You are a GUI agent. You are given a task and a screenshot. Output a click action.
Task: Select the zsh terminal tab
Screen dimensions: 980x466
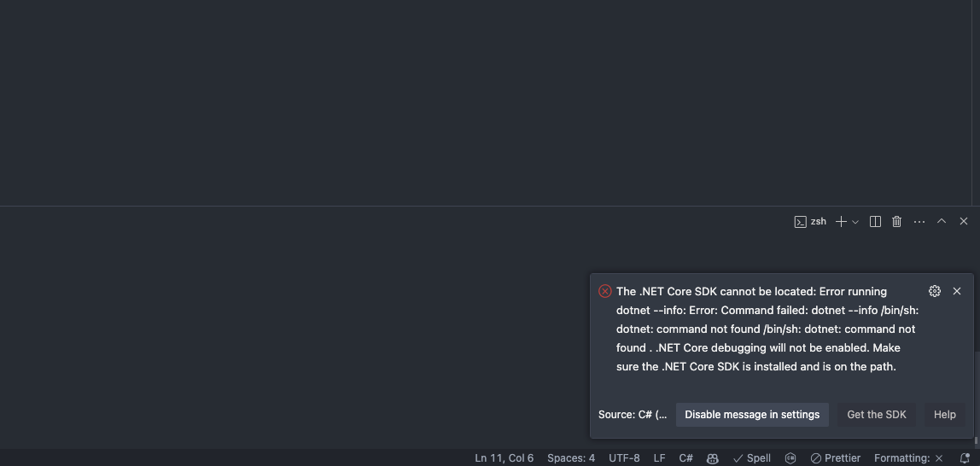click(x=810, y=222)
